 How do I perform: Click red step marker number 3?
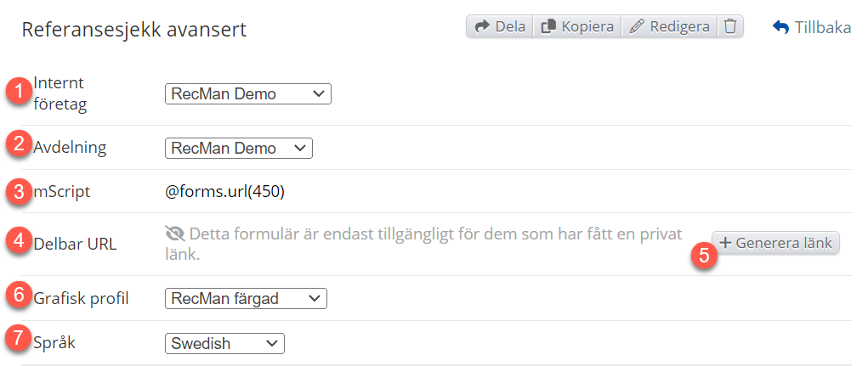[19, 190]
